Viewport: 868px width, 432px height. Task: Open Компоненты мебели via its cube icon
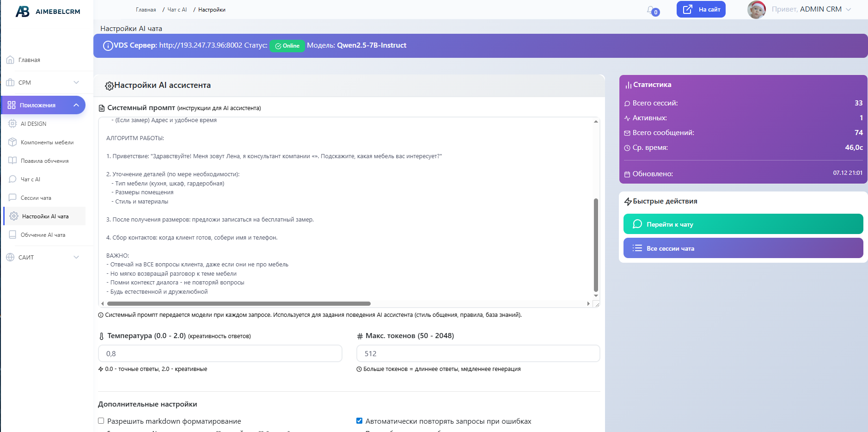[12, 142]
